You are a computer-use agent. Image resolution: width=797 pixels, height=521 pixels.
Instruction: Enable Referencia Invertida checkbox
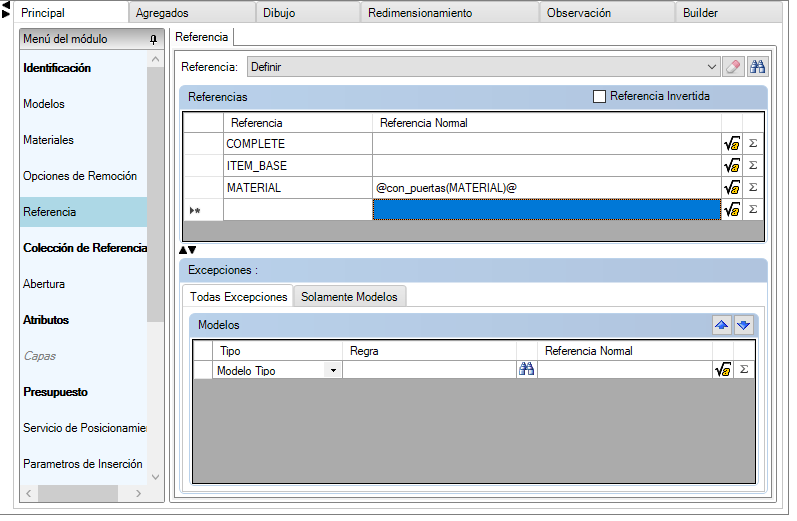pos(600,97)
